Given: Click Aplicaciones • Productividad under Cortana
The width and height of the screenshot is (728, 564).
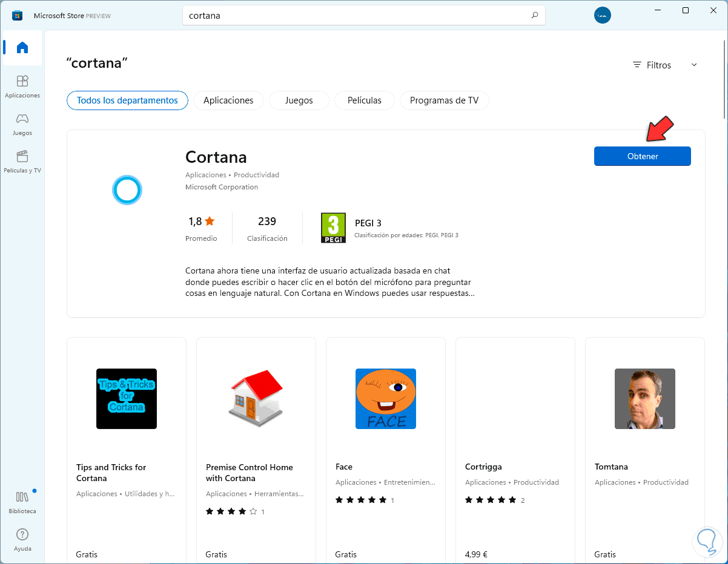Looking at the screenshot, I should click(x=232, y=175).
